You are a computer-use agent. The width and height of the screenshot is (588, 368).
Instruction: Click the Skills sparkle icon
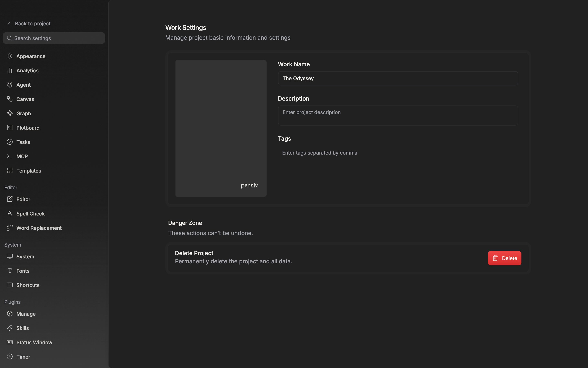pyautogui.click(x=10, y=328)
